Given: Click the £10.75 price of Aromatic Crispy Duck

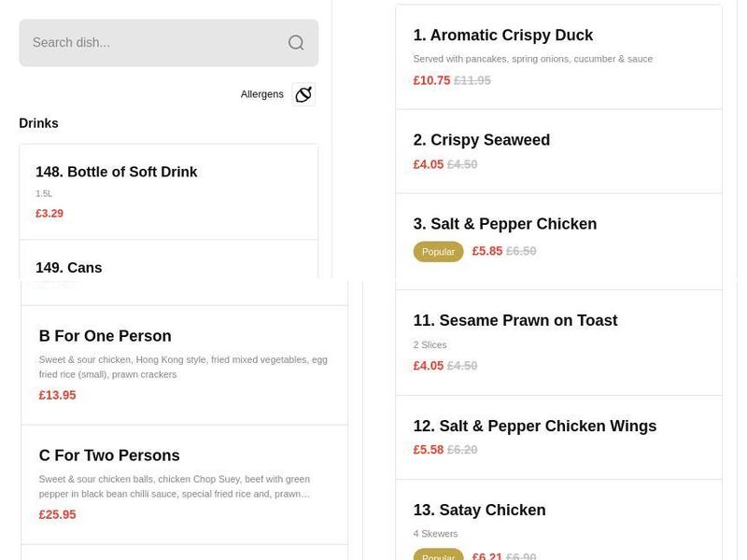Looking at the screenshot, I should pos(431,80).
